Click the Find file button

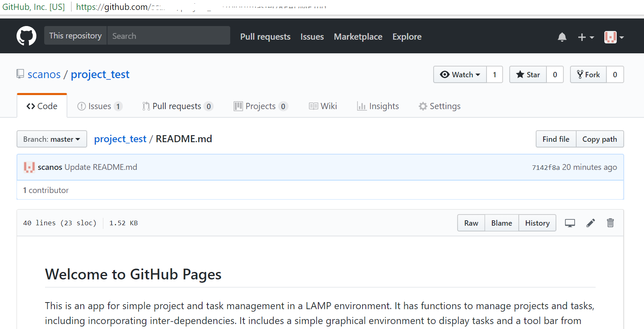pyautogui.click(x=556, y=139)
